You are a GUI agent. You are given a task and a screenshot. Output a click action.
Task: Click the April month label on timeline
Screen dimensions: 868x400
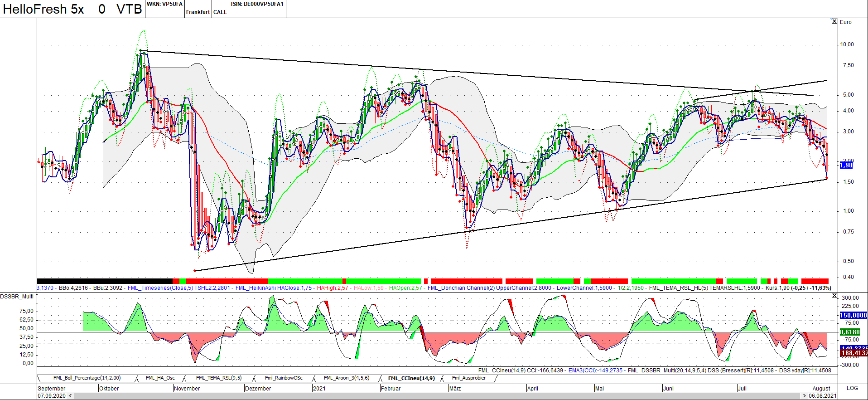coord(533,389)
